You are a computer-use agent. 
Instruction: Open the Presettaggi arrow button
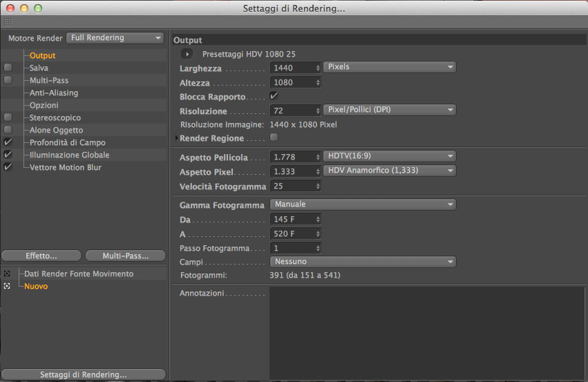[187, 54]
